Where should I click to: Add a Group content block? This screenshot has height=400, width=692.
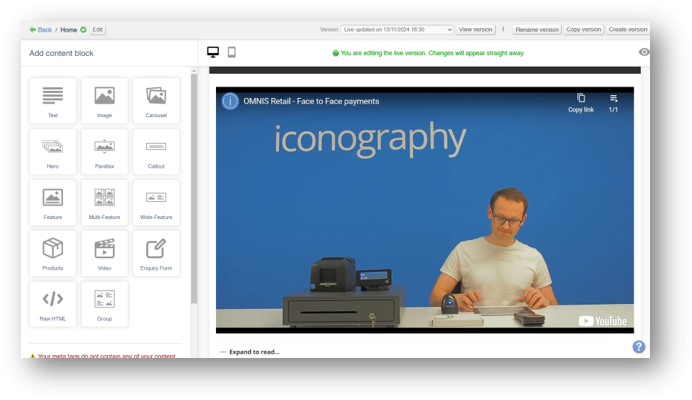click(105, 304)
